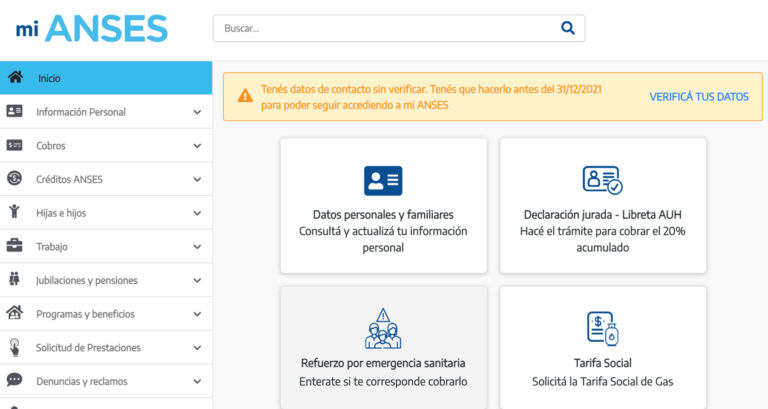Open Declaración jurada - Libreta AUH card
The image size is (768, 409).
click(x=603, y=205)
